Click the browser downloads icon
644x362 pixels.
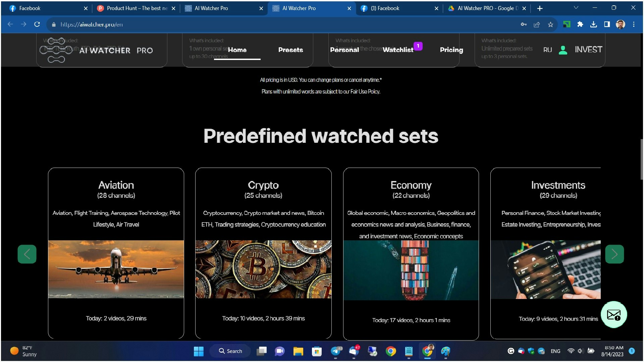(593, 24)
